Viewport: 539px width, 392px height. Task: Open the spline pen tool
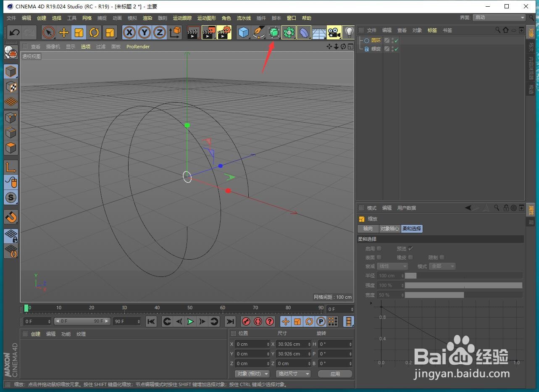[258, 32]
